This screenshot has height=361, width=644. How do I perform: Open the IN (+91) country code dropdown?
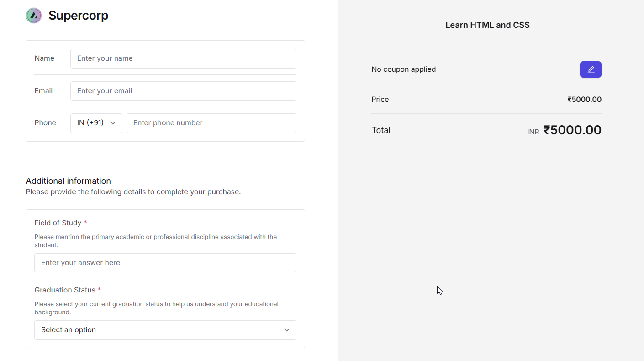coord(96,123)
